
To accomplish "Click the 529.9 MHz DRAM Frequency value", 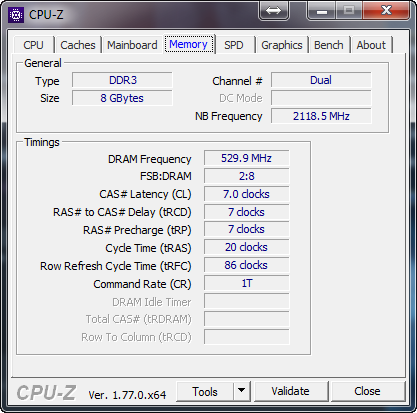I will coord(247,158).
